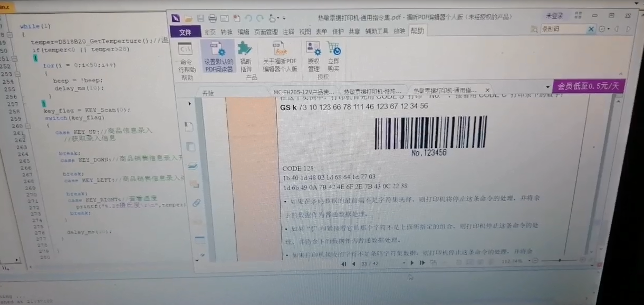Screen dimensions: 644x305
Task: Switch to the Convert ribbon tab
Action: (226, 32)
